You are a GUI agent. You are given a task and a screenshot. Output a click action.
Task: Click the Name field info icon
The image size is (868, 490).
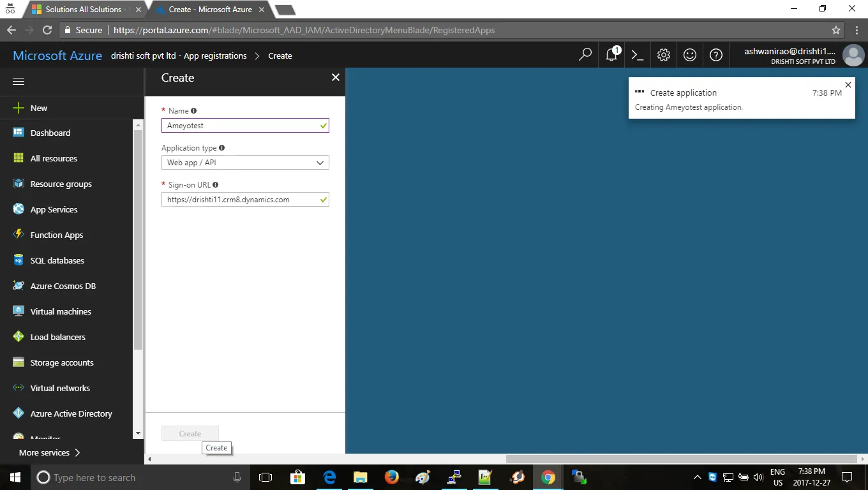(x=194, y=111)
